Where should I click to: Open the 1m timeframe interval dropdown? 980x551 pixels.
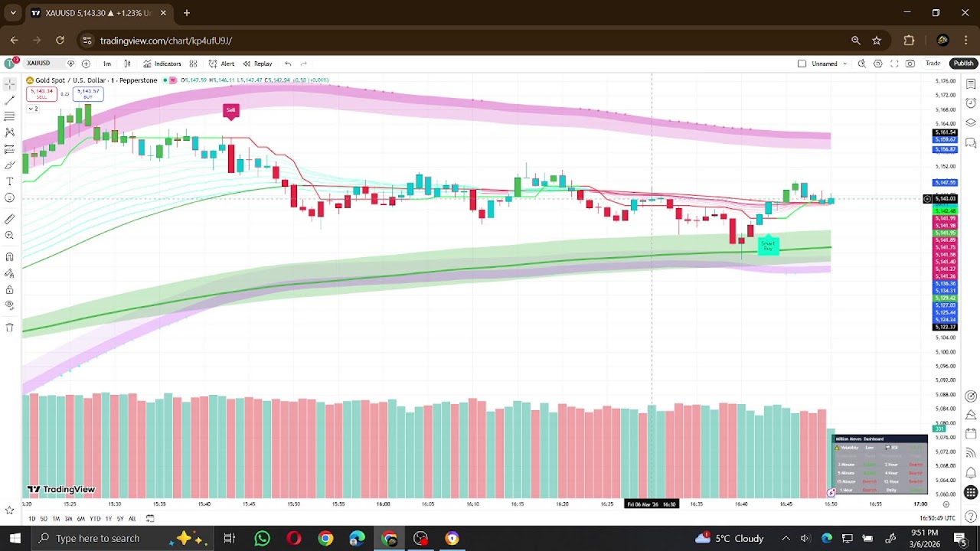[x=107, y=64]
